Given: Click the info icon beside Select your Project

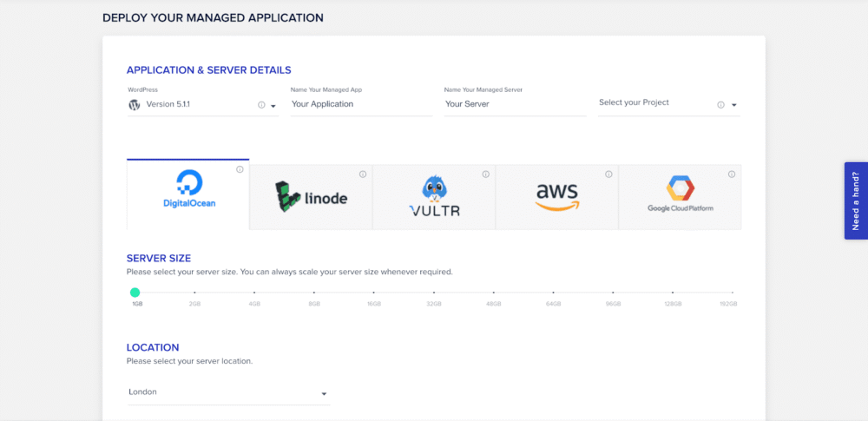Looking at the screenshot, I should pos(720,105).
